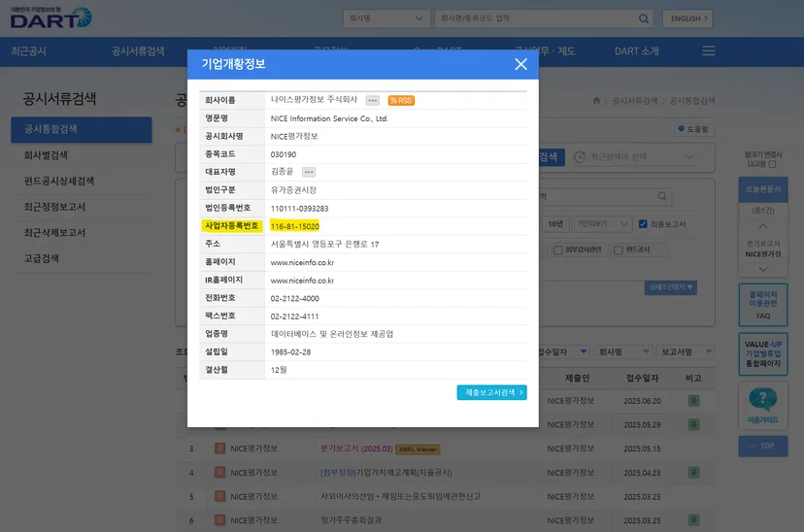Click the homepage value www.niceinfo.co.kr in 홈페이지 row
The height and width of the screenshot is (532, 804).
[302, 262]
